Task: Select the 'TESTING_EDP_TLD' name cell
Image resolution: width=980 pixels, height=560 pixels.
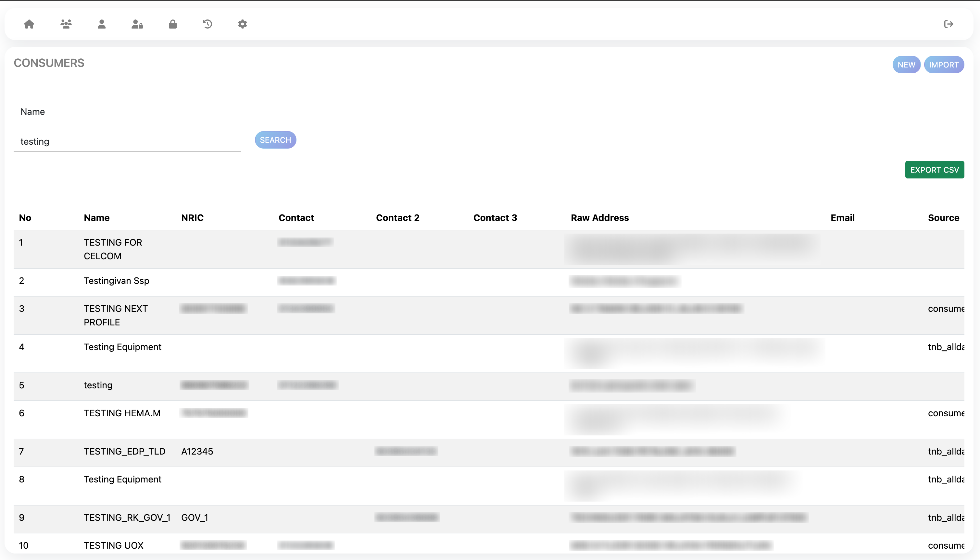Action: click(125, 452)
